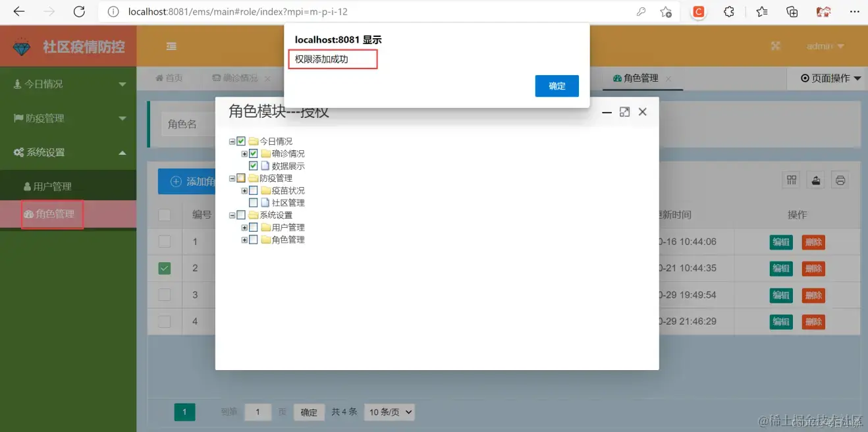Close the 角色管理 tab
The height and width of the screenshot is (432, 868).
[668, 78]
